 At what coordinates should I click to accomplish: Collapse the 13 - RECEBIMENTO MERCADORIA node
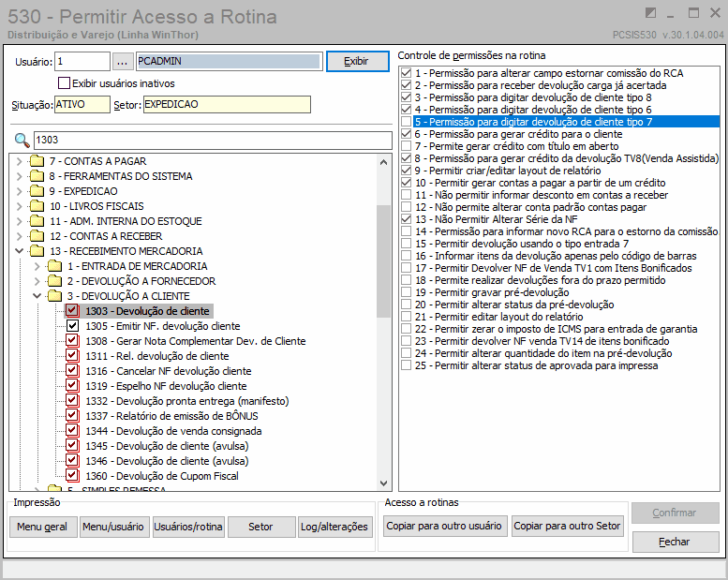click(19, 251)
